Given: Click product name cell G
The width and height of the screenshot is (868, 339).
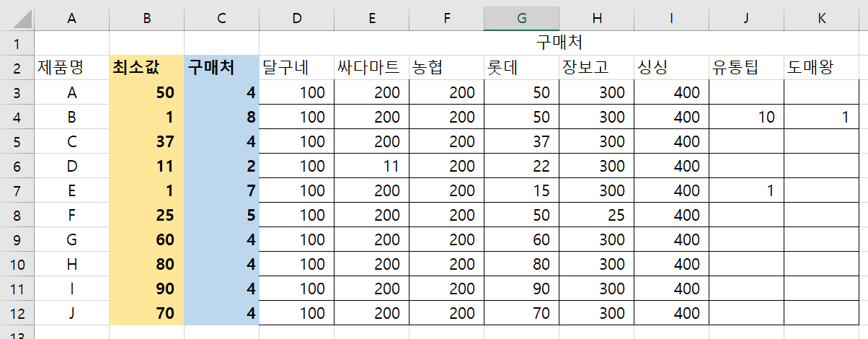Looking at the screenshot, I should [71, 239].
